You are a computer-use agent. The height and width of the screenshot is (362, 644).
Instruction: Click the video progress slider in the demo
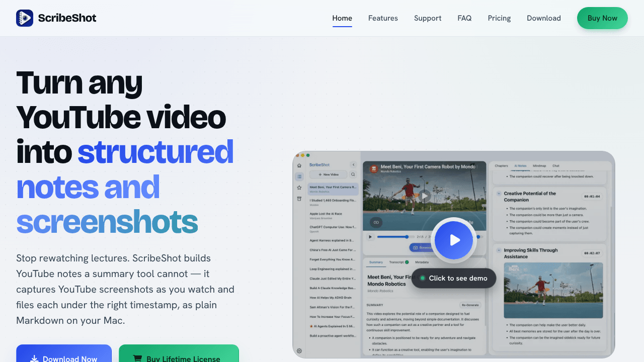point(395,237)
